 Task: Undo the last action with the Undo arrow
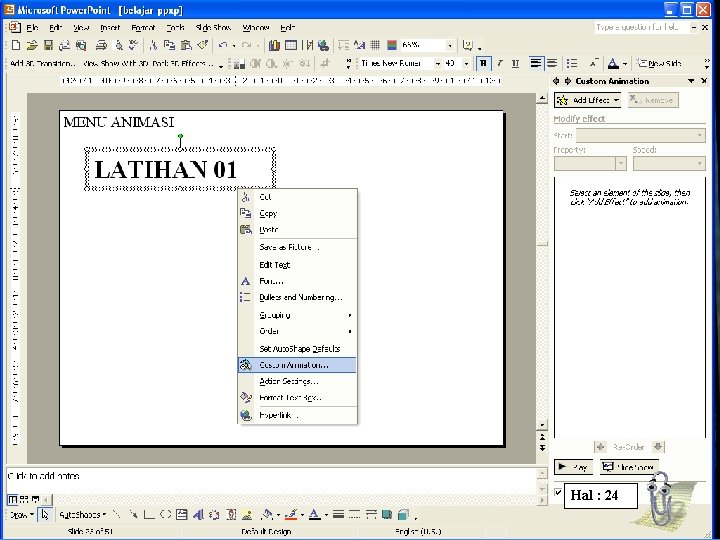[223, 45]
